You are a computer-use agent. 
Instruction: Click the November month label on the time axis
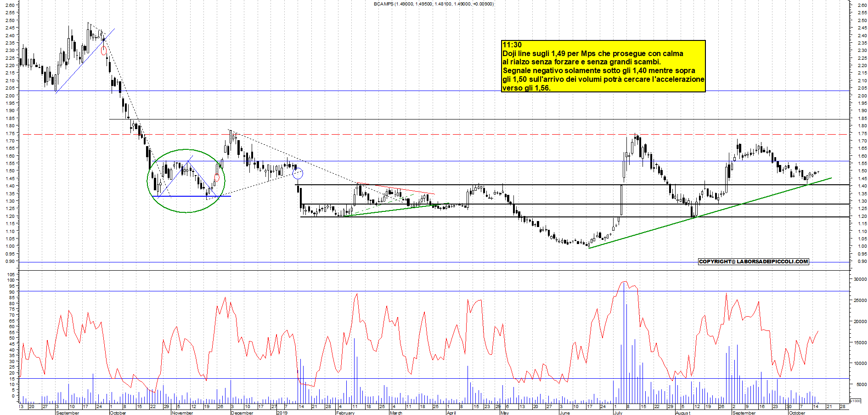pyautogui.click(x=182, y=413)
